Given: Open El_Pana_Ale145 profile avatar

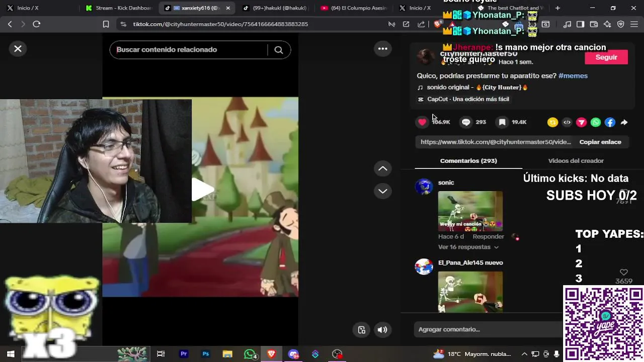Looking at the screenshot, I should click(424, 266).
